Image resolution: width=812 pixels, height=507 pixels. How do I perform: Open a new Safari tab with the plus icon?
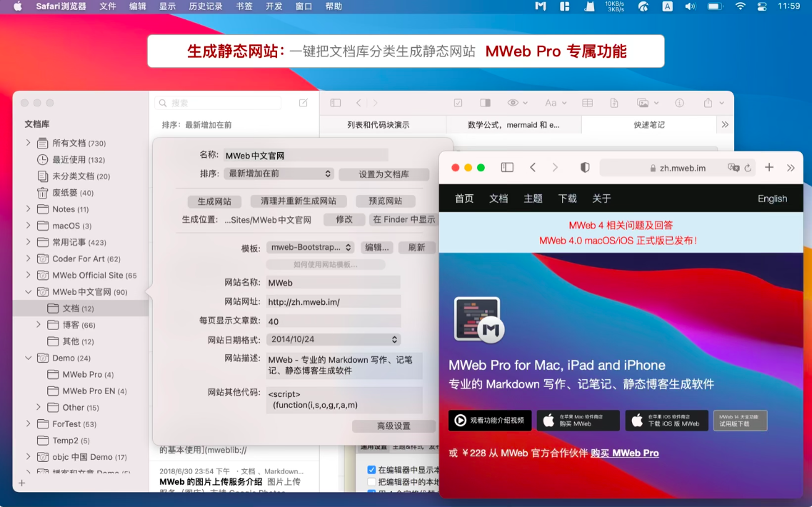(x=769, y=167)
